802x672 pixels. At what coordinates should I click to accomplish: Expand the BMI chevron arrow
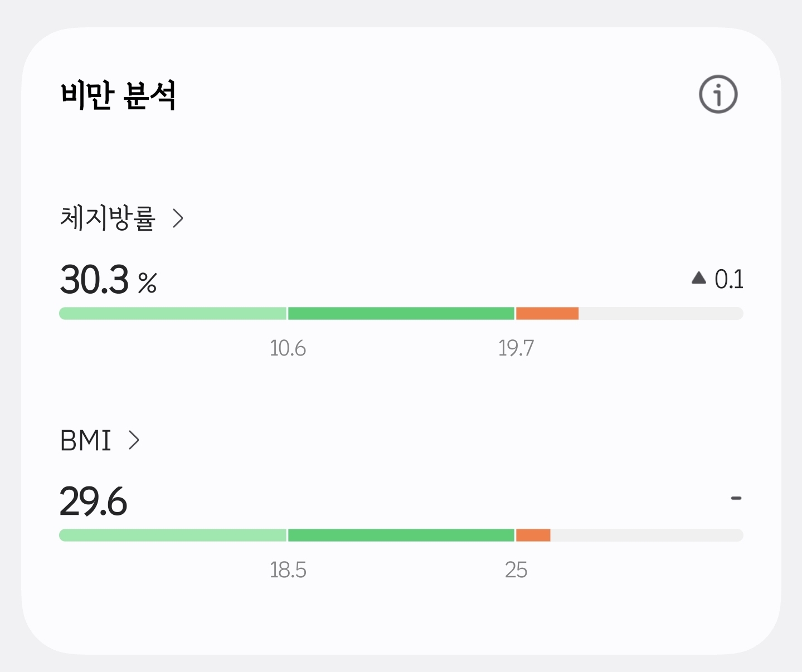pyautogui.click(x=134, y=440)
